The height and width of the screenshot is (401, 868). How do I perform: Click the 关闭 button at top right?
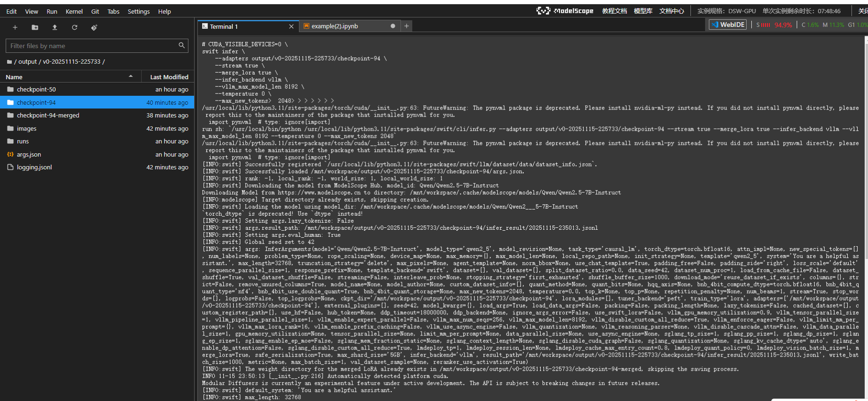862,11
